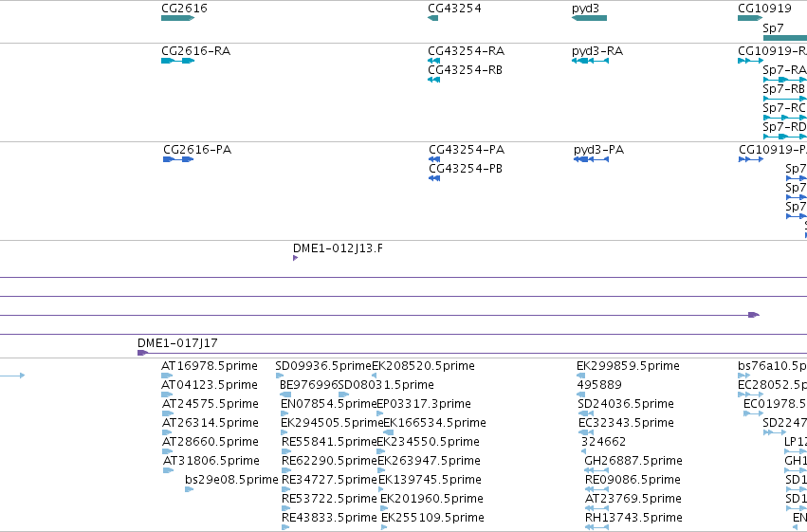The height and width of the screenshot is (532, 807).
Task: Click the 324662 EST label
Action: pyautogui.click(x=603, y=442)
